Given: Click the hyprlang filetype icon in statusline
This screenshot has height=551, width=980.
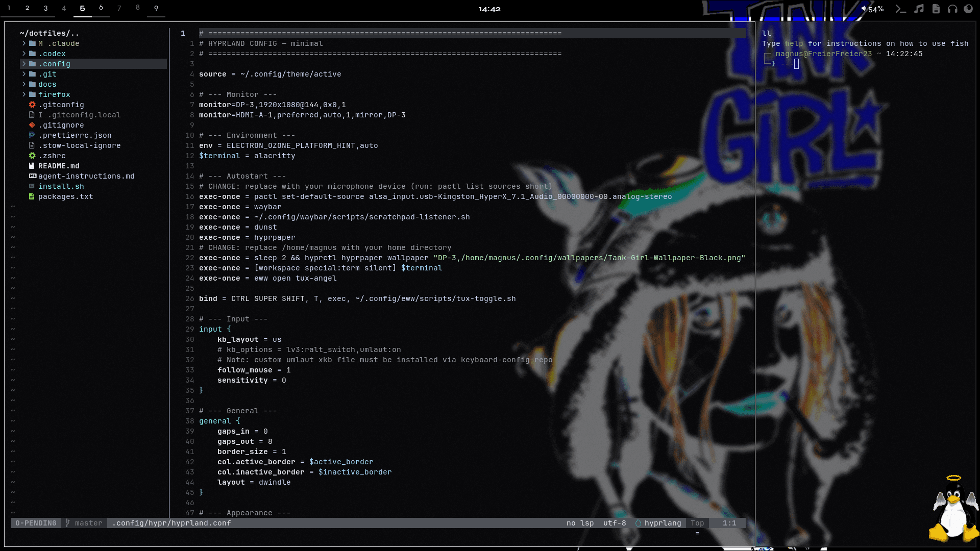Looking at the screenshot, I should tap(638, 523).
